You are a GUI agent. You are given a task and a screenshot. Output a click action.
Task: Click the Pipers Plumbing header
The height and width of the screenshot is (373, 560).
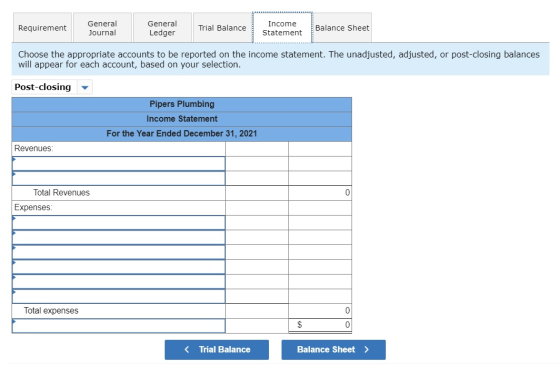pyautogui.click(x=182, y=104)
